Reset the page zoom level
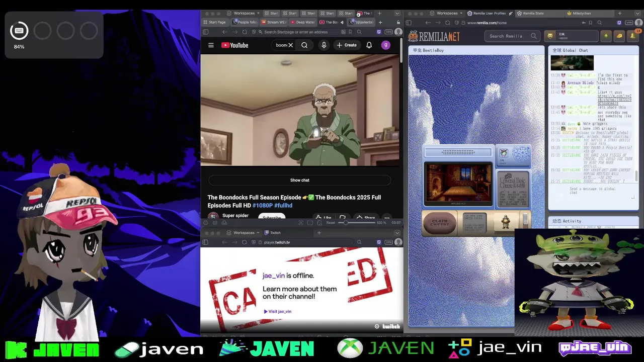This screenshot has width=644, height=362. pos(331,223)
